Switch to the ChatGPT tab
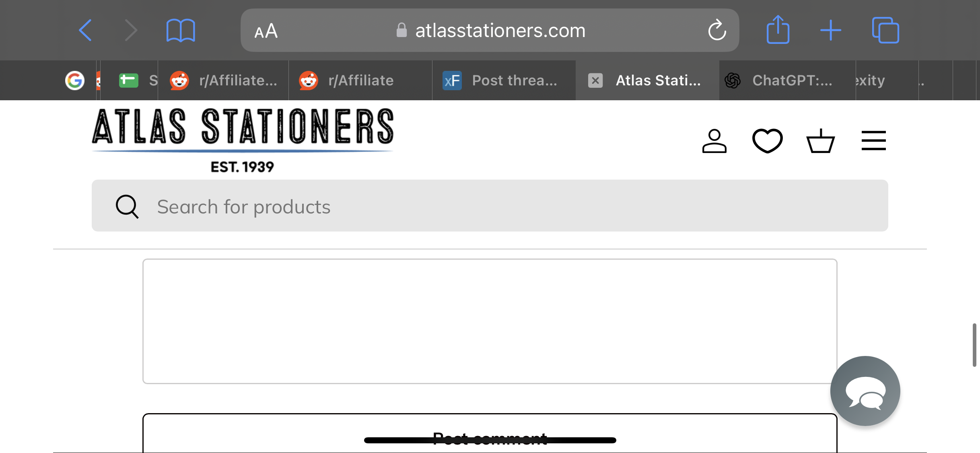Screen dimensions: 980x453 (x=787, y=81)
